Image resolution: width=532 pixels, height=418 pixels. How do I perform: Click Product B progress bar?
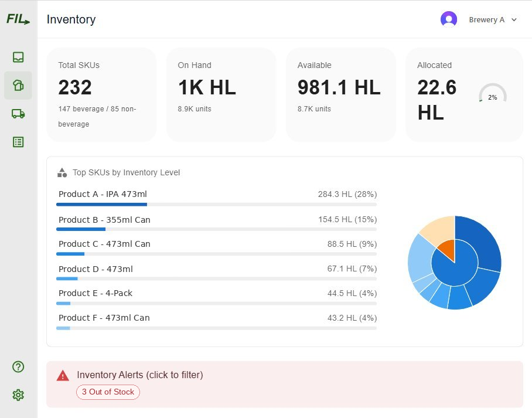[216, 229]
